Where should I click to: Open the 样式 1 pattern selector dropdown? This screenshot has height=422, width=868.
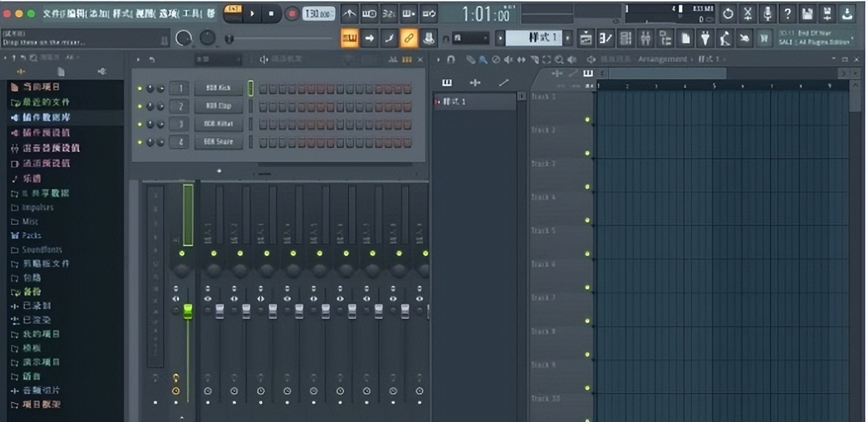tap(533, 38)
